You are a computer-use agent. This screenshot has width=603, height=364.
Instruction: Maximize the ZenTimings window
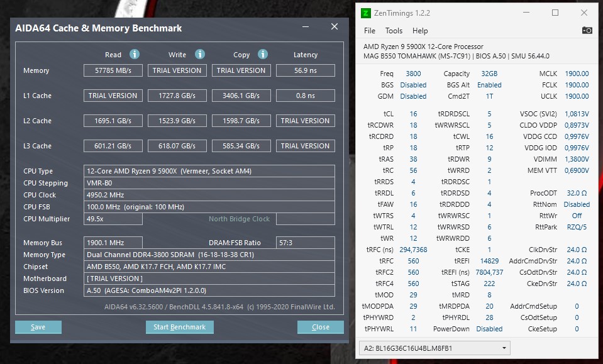point(555,13)
